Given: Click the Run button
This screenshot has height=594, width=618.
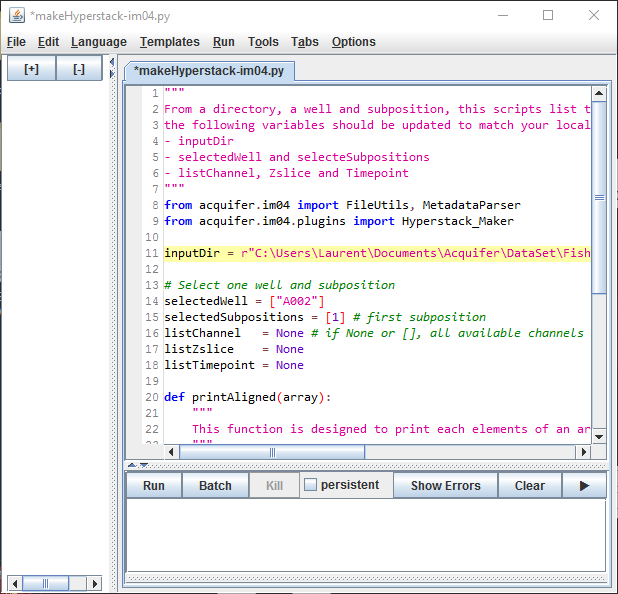Looking at the screenshot, I should [154, 485].
